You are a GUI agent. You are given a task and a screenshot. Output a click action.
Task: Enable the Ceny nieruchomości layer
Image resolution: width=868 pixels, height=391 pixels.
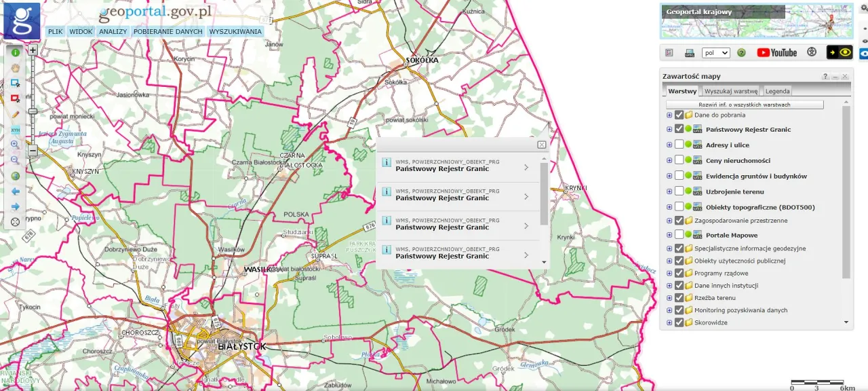pos(679,160)
